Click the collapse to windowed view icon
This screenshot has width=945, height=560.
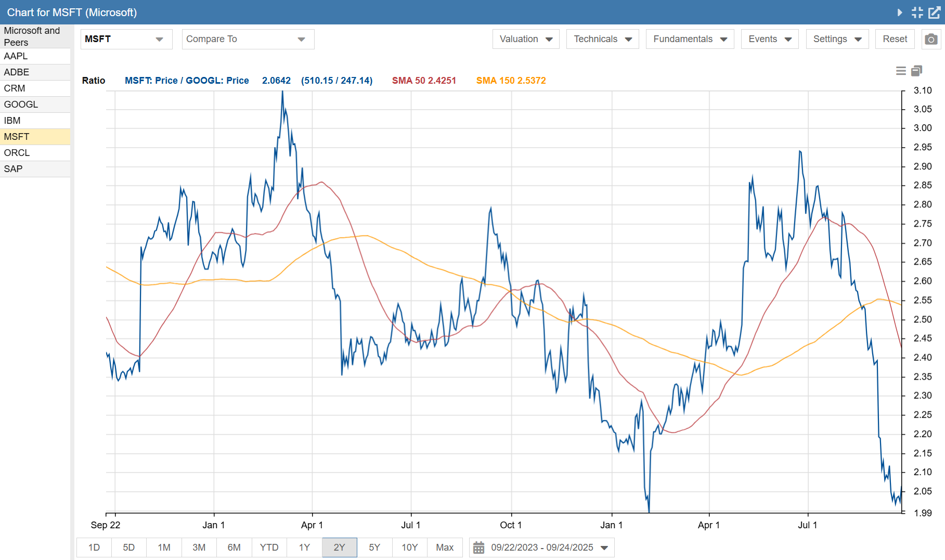[x=917, y=12]
